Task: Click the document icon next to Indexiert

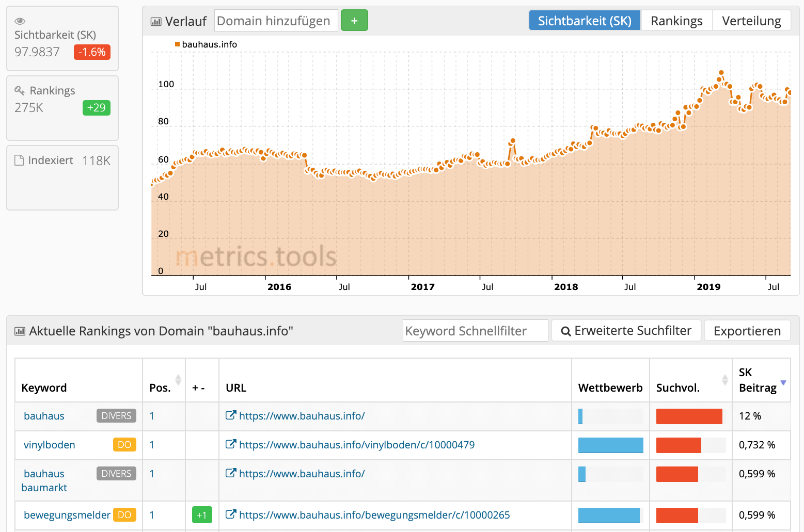Action: coord(19,160)
